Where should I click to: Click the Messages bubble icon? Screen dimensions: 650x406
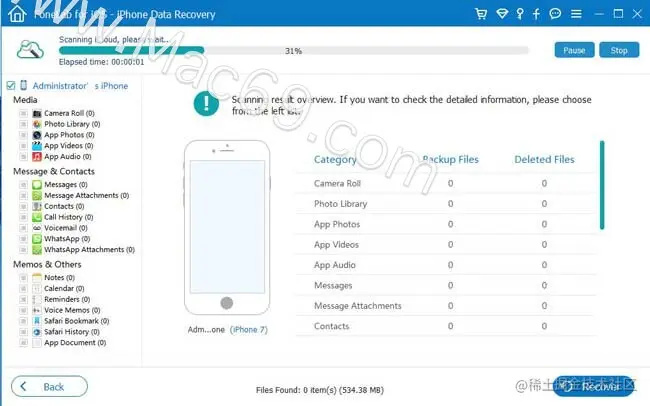[37, 185]
